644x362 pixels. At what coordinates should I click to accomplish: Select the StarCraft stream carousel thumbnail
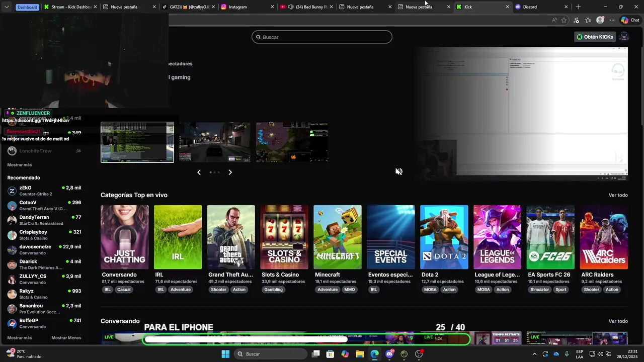(292, 142)
